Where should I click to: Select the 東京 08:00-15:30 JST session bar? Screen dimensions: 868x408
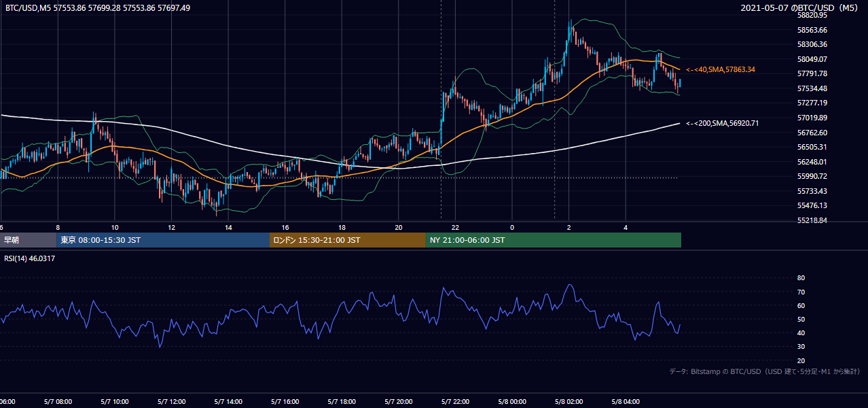163,240
